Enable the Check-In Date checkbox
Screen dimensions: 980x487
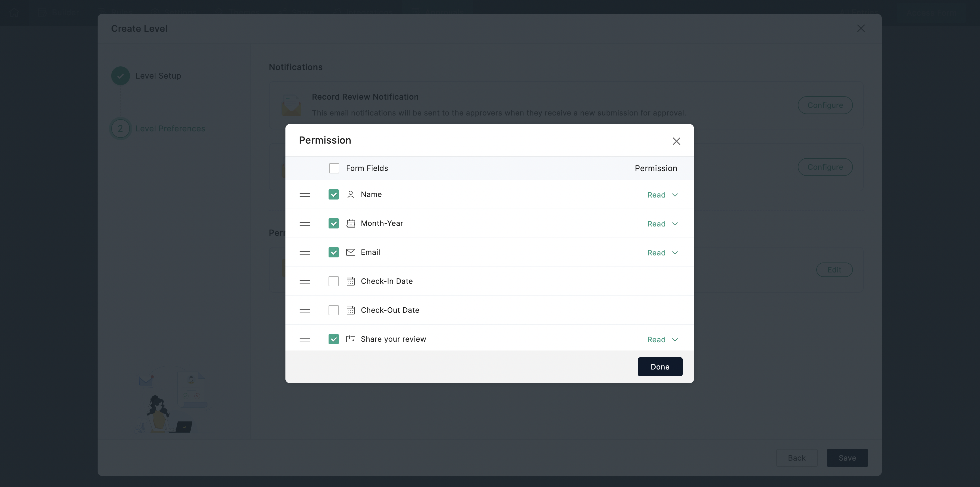334,281
